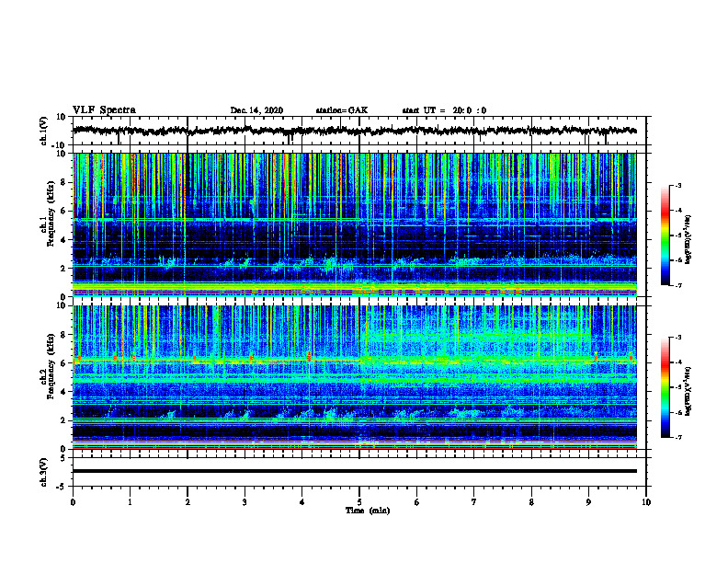This screenshot has width=728, height=563.
Task: Click the ch.1 spectrogram panel
Action: coord(354,224)
